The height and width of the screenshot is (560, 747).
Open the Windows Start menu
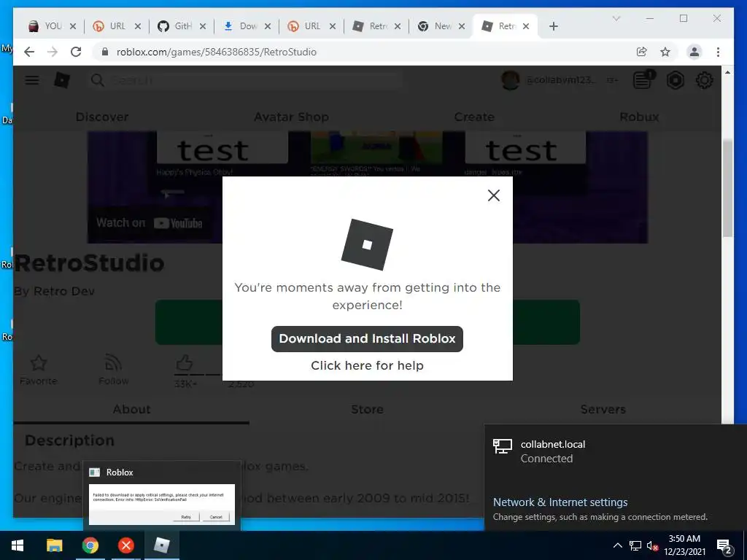point(18,545)
